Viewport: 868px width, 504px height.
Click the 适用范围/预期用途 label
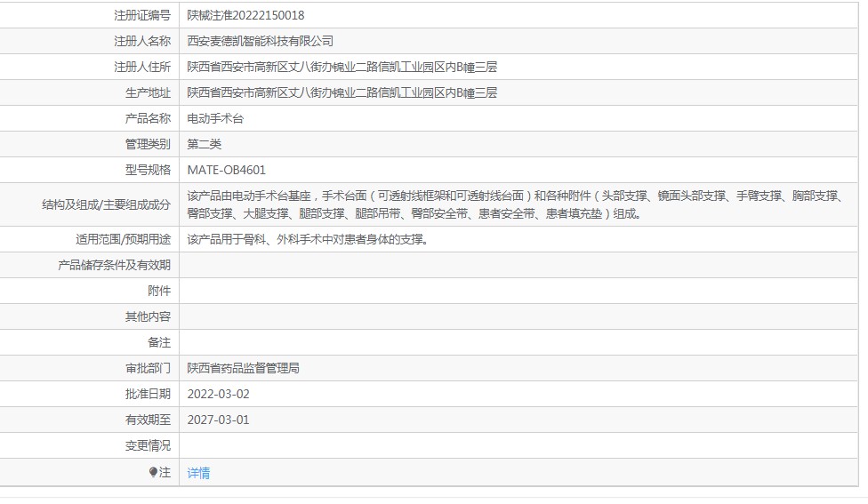(x=123, y=239)
